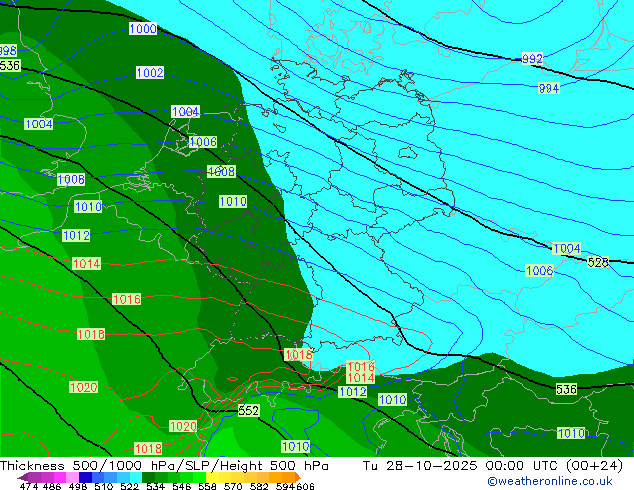Click the 1000 hPa isobar label
Screen dimensions: 634x490
tap(143, 29)
